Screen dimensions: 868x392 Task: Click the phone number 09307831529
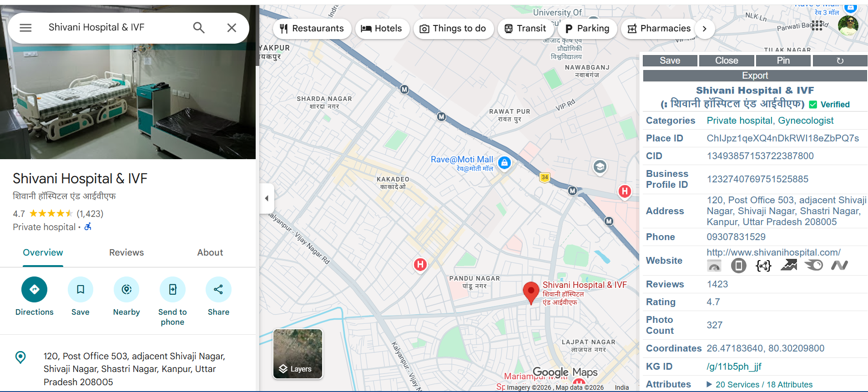pos(736,237)
